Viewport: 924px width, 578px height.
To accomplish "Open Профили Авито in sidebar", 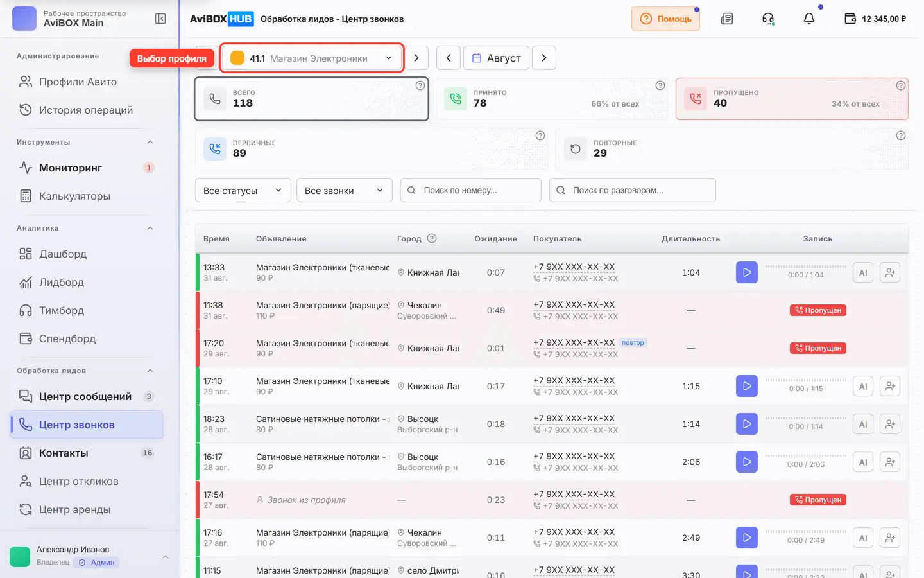I will click(x=87, y=82).
